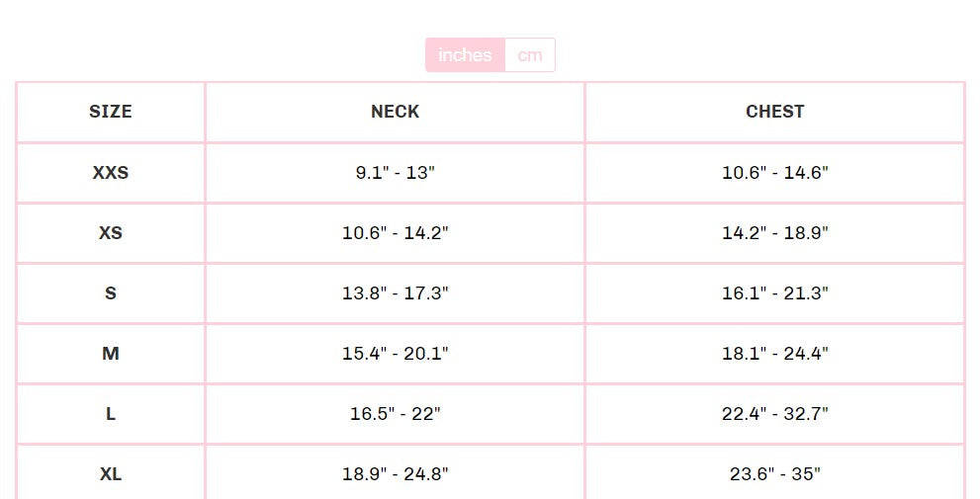The height and width of the screenshot is (499, 980).
Task: Click the CHEST column header
Action: click(x=774, y=112)
